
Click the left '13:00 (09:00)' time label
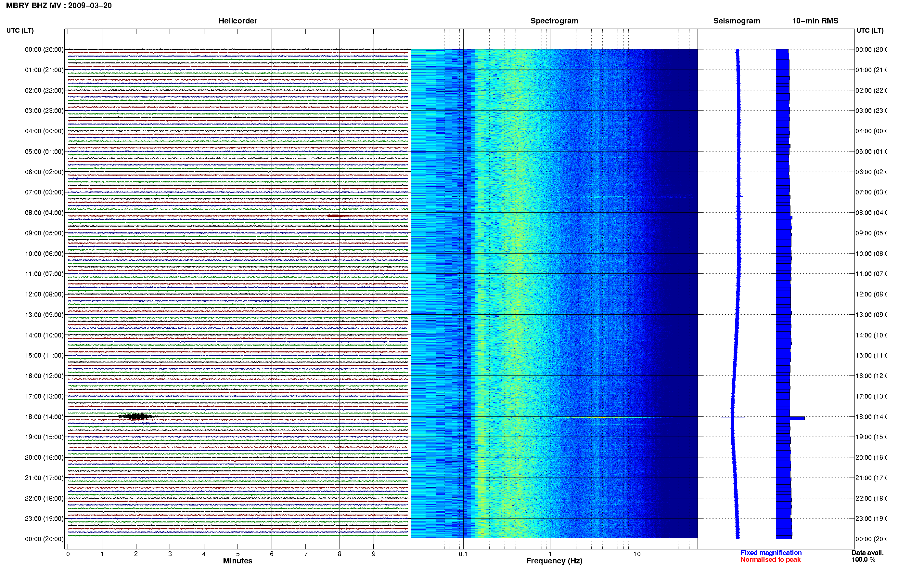44,315
